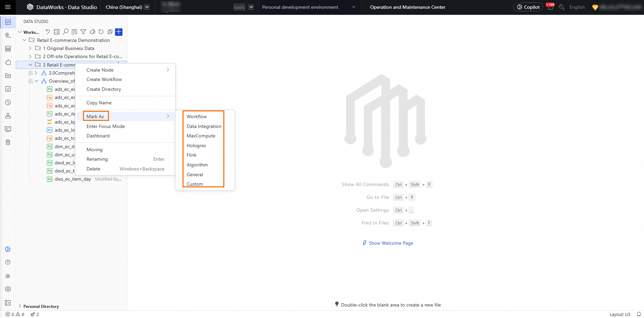Open the trash recycle bin icon in sidebar
This screenshot has height=318, width=644.
pyautogui.click(x=8, y=142)
